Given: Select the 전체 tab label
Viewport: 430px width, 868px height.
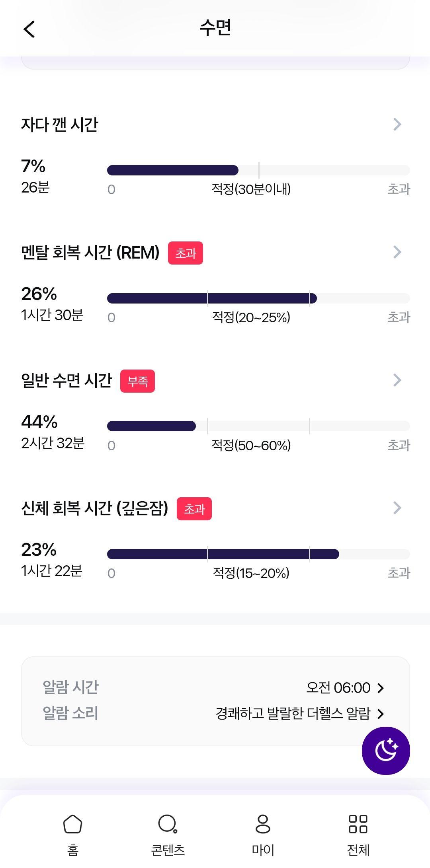Looking at the screenshot, I should pyautogui.click(x=358, y=850).
